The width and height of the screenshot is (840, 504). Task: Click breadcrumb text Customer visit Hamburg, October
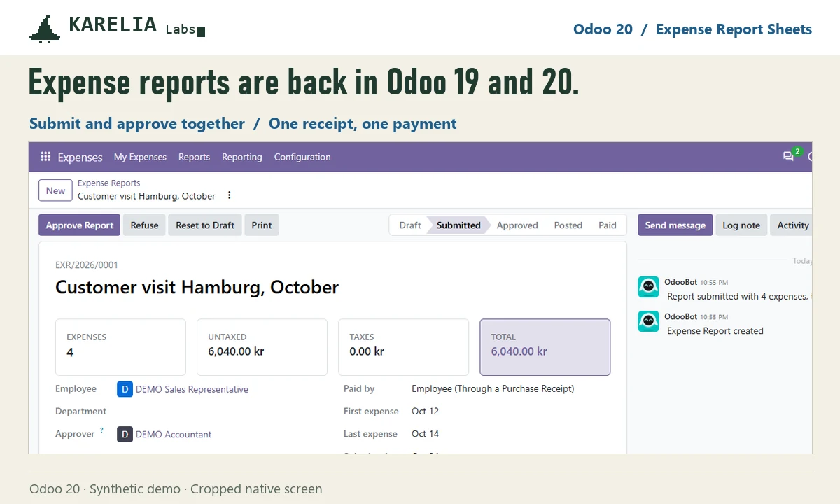[146, 196]
